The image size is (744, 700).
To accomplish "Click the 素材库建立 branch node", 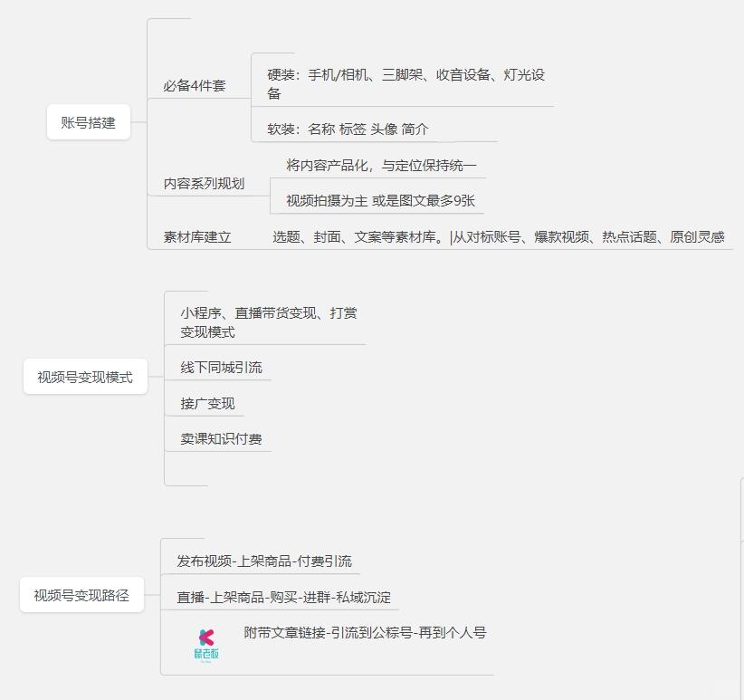I will coord(197,237).
